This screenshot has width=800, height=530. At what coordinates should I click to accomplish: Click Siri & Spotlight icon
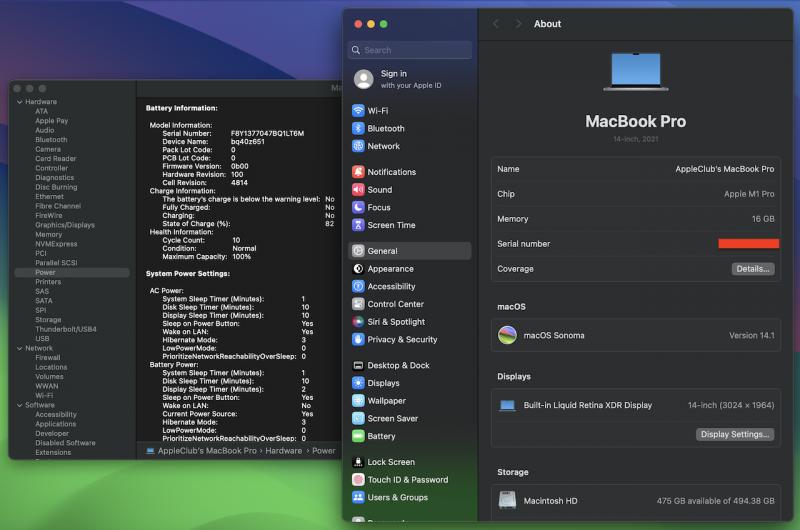pos(358,322)
